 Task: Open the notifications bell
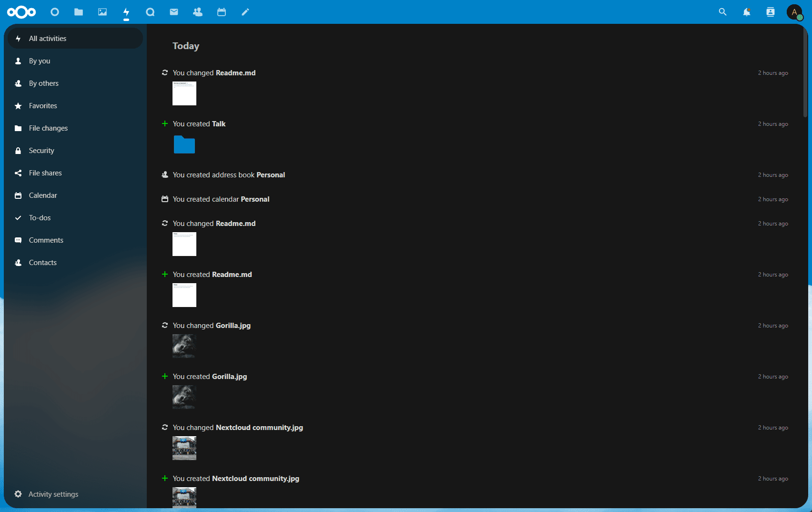[747, 12]
